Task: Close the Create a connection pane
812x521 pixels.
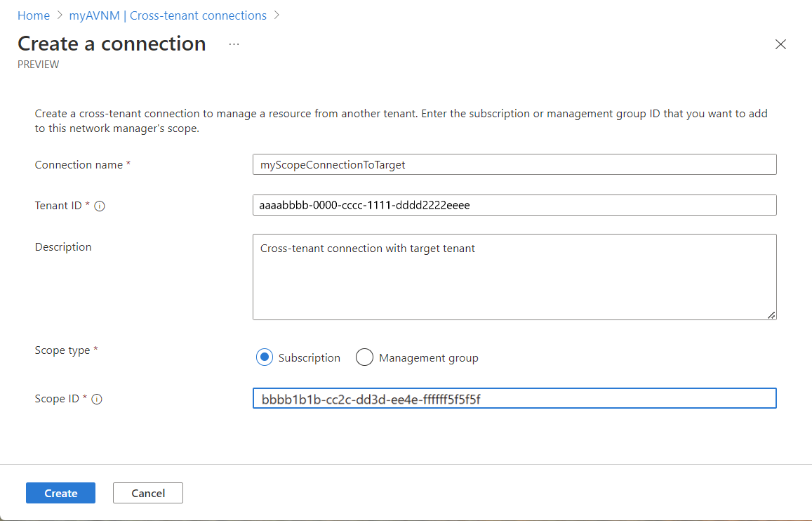Action: (x=780, y=44)
